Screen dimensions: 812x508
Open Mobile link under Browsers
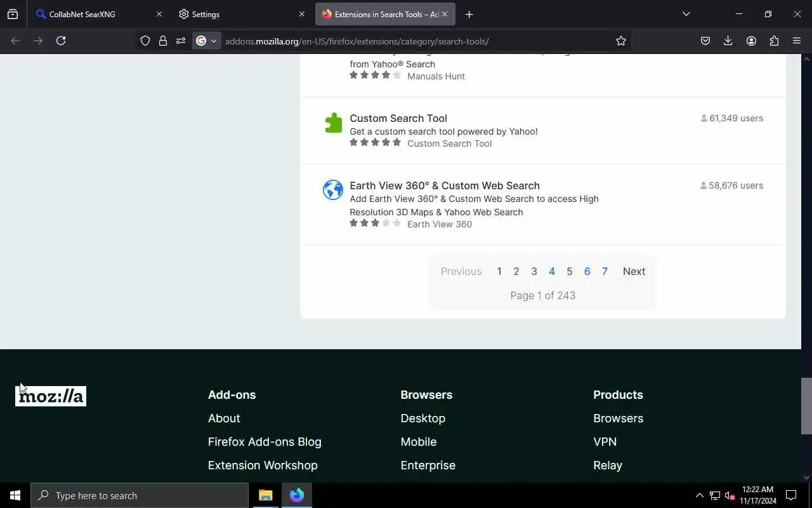tap(419, 442)
